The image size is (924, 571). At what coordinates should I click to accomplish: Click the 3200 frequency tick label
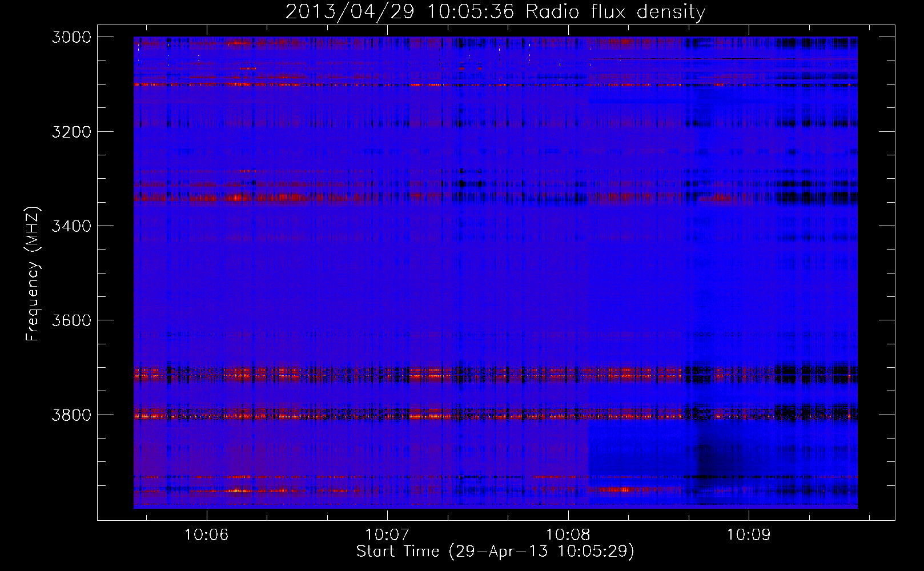tap(71, 132)
